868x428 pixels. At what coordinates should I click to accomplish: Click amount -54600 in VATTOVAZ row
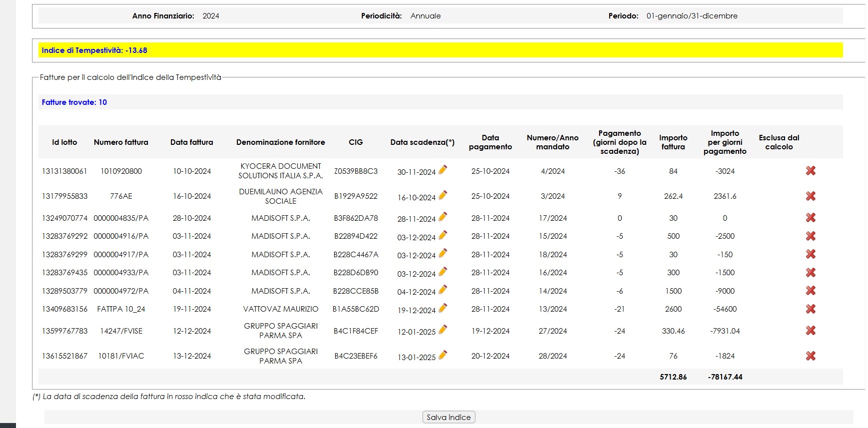click(725, 309)
